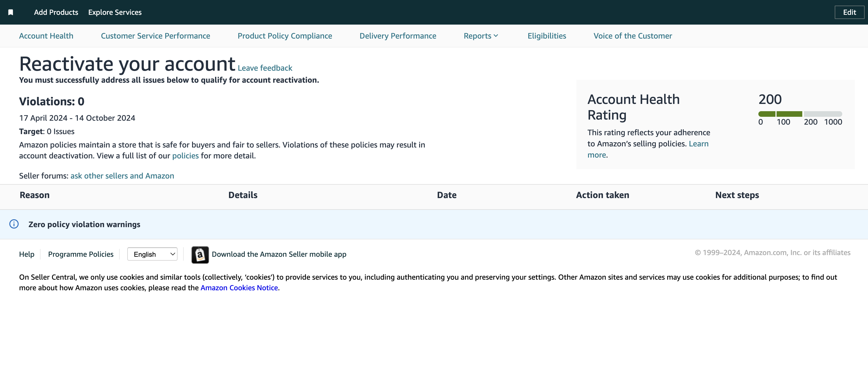Click the Target: 0 Issues text
Screen dimensions: 868x371
[x=47, y=131]
